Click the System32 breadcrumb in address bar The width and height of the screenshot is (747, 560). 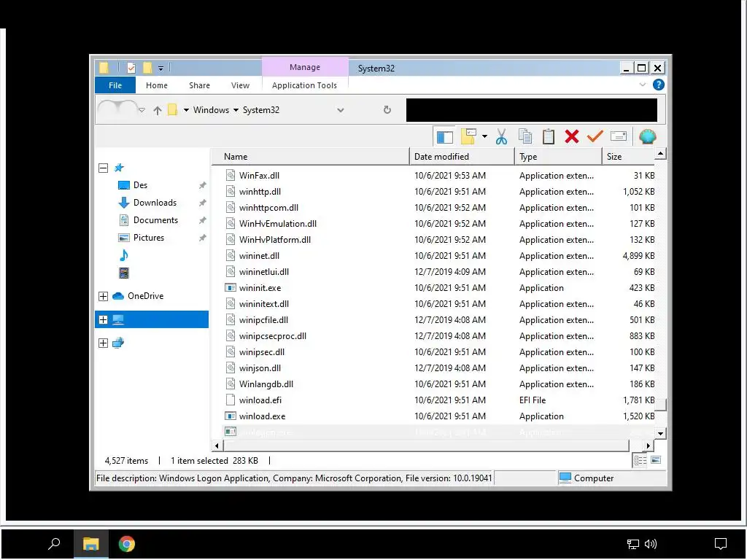tap(261, 111)
